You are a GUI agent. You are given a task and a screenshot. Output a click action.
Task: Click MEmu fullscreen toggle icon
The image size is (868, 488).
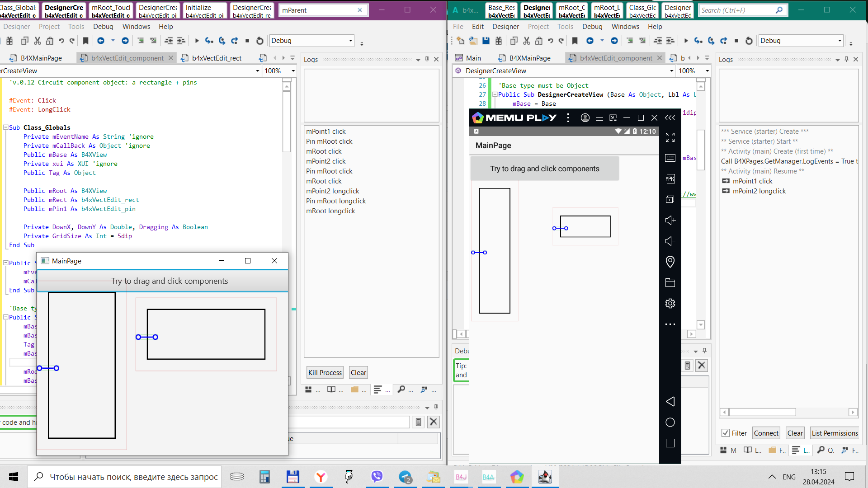point(670,137)
